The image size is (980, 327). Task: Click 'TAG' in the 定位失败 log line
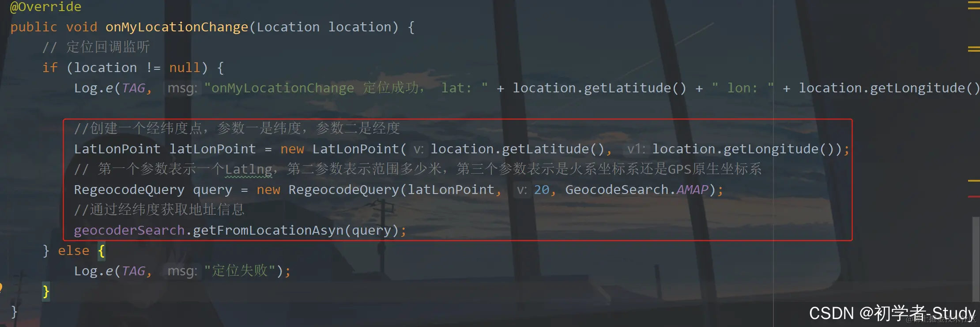click(x=133, y=271)
